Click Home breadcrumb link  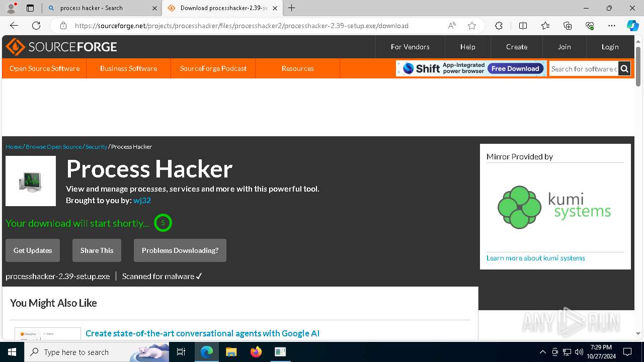(x=14, y=147)
